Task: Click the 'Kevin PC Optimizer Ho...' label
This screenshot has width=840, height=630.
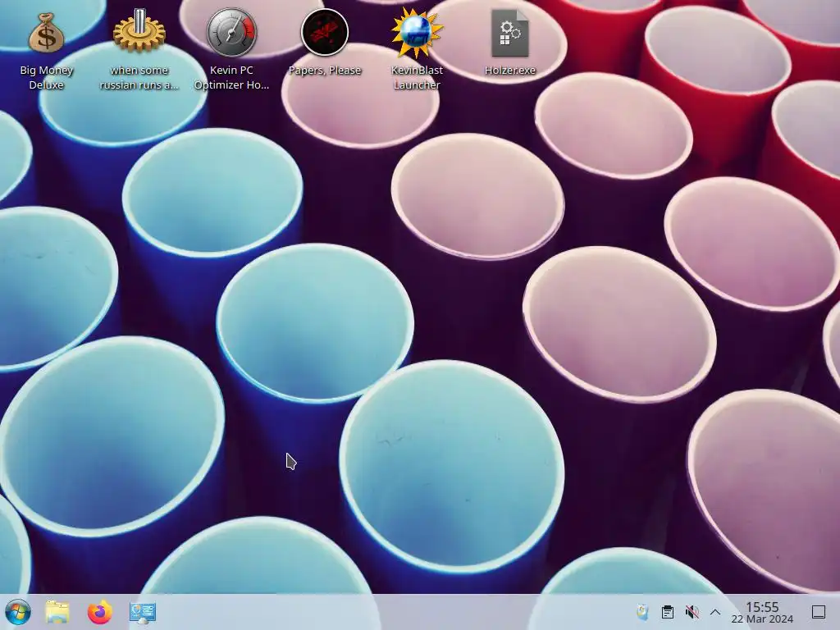Action: (231, 77)
